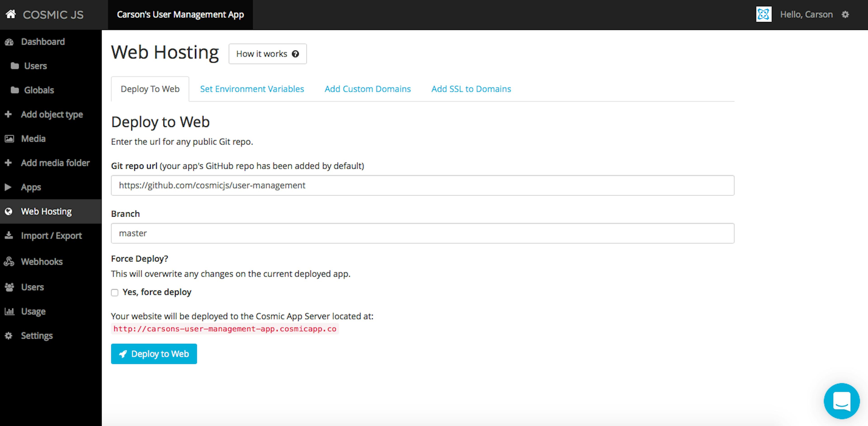
Task: Click the How it works button
Action: 268,54
